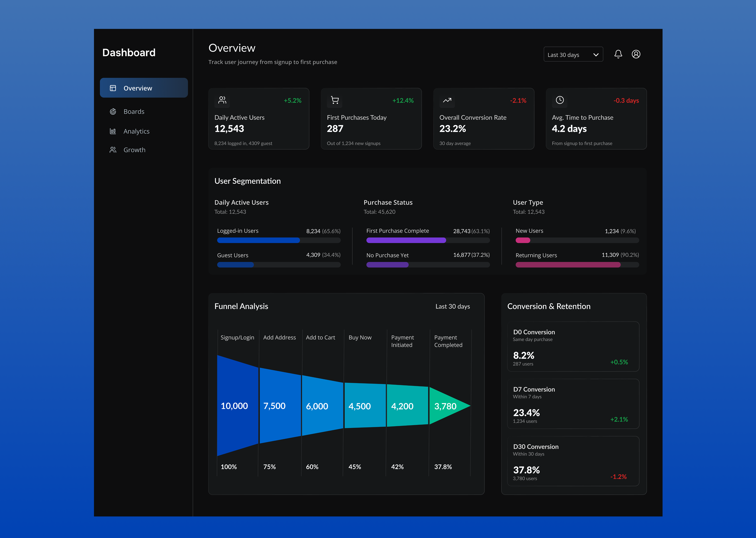Click the Dashboard title text
756x538 pixels.
pos(129,52)
